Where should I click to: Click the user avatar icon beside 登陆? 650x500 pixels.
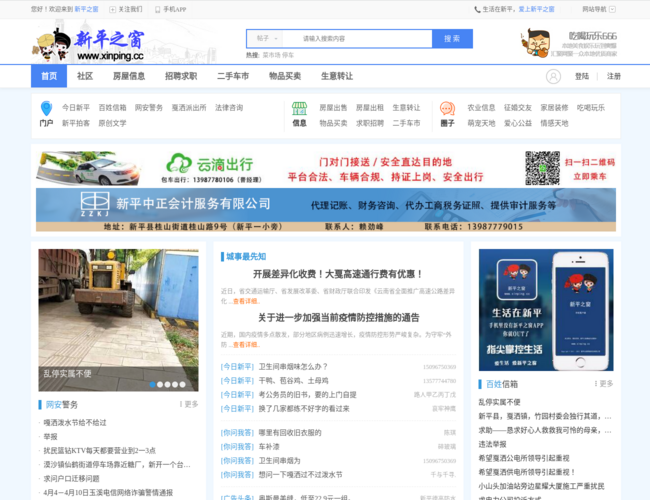(x=553, y=76)
